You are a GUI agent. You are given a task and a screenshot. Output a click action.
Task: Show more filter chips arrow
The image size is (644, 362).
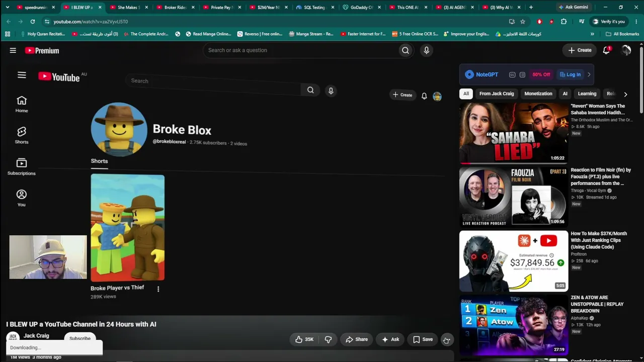point(625,94)
